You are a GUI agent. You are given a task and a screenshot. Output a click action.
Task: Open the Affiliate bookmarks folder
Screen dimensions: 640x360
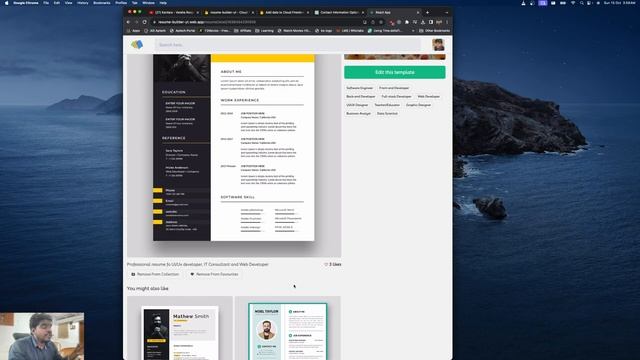click(243, 31)
